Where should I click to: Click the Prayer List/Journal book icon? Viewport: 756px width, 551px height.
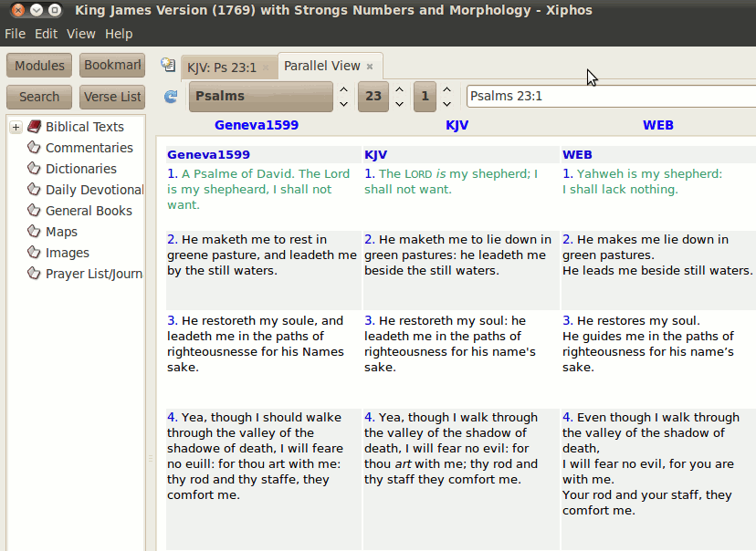34,273
